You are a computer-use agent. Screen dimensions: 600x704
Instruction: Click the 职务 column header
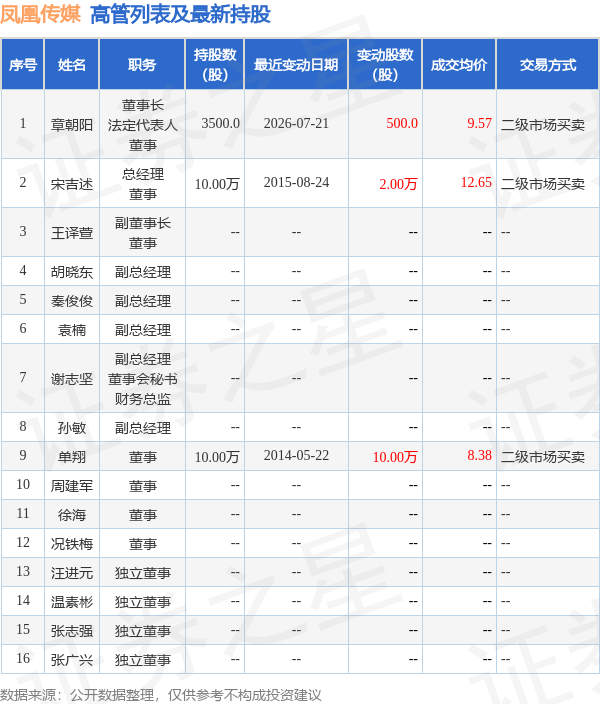pyautogui.click(x=142, y=65)
